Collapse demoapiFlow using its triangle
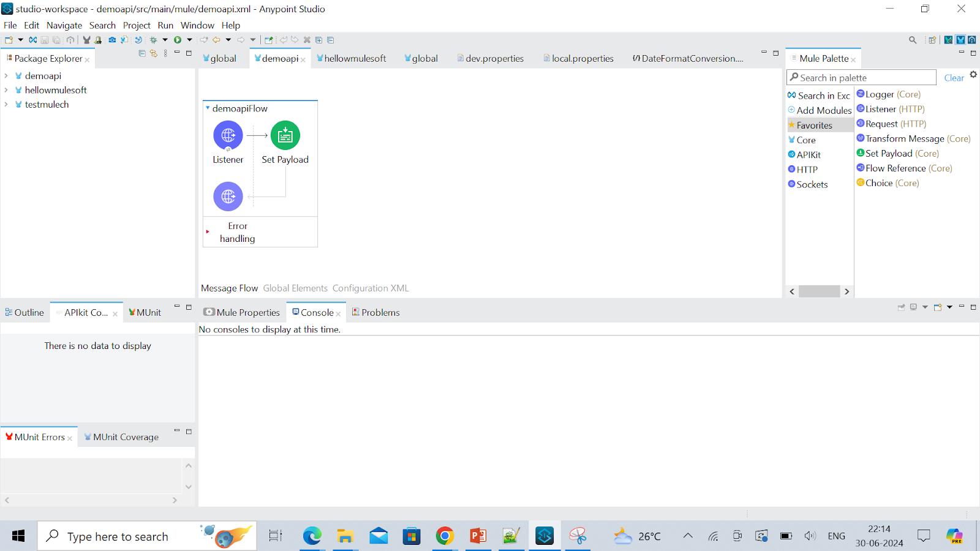Viewport: 980px width, 551px height. pos(208,108)
